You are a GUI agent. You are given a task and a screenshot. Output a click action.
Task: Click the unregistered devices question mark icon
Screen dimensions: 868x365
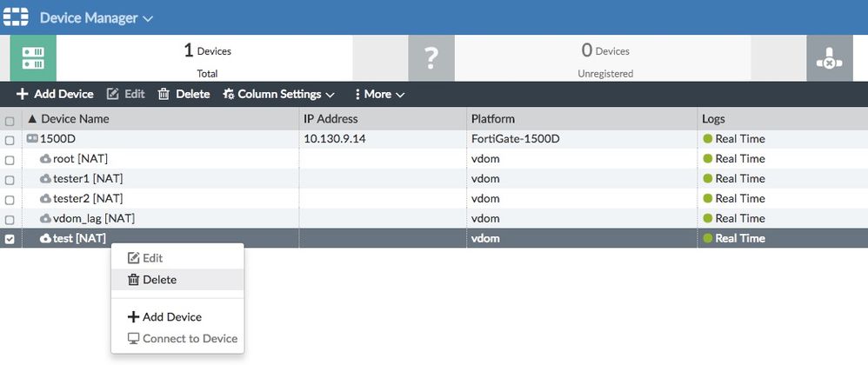[x=431, y=59]
